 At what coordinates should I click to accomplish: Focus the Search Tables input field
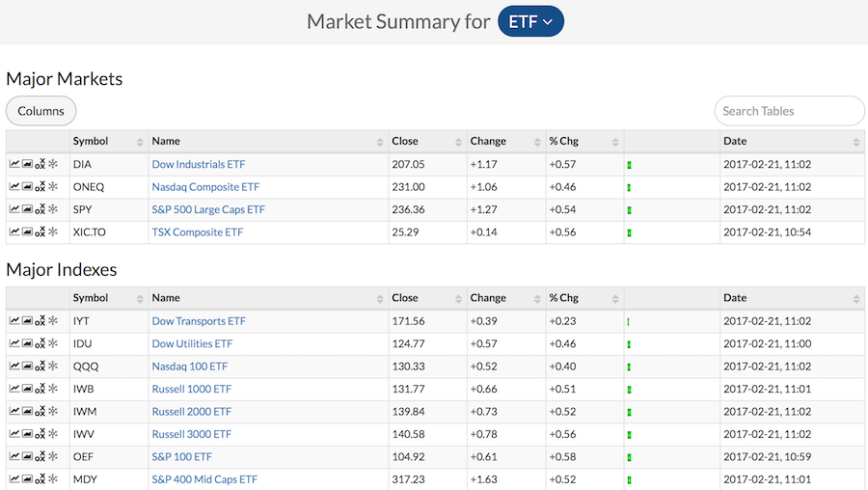[789, 111]
